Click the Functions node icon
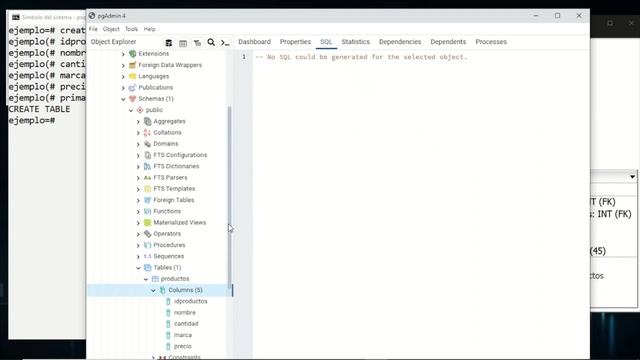 pos(147,211)
